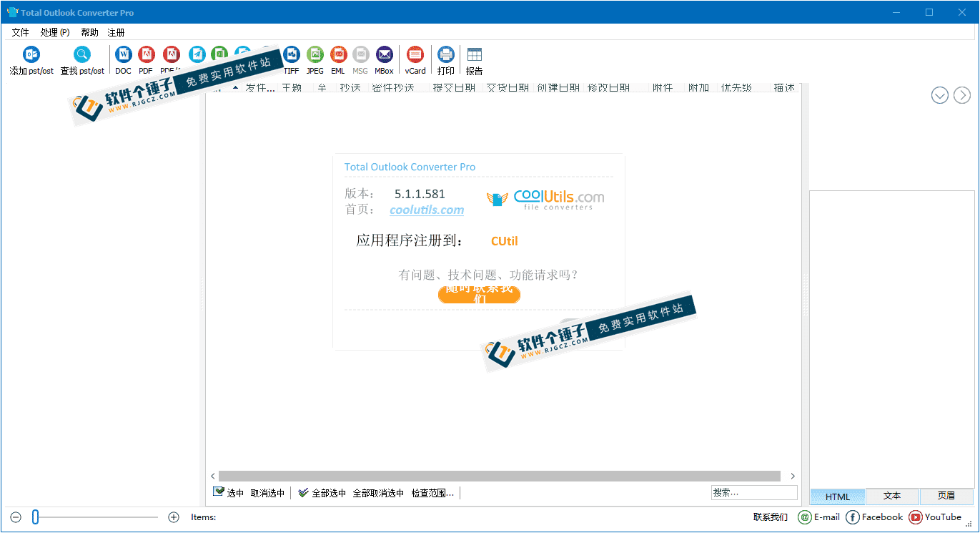Click the 选中 check button
Screen dimensions: 980x533
(229, 493)
